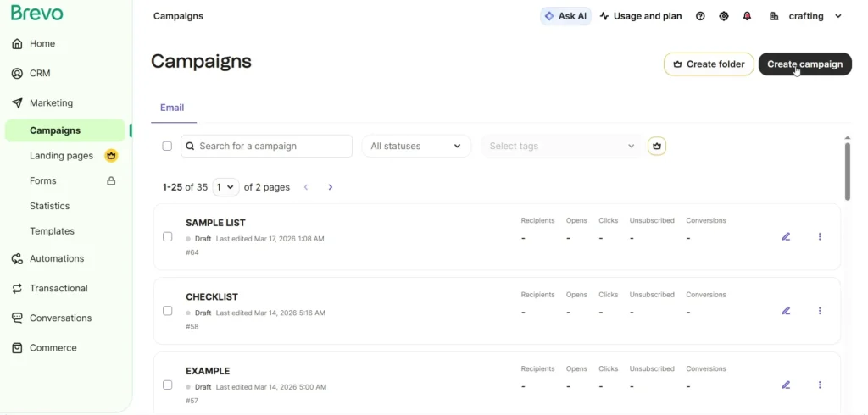Open more options for CHECKLIST campaign
Viewport: 868px width, 415px height.
coord(820,311)
